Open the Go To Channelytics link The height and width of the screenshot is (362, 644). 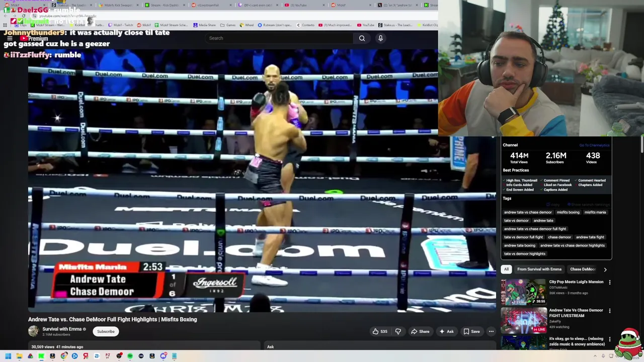[594, 145]
